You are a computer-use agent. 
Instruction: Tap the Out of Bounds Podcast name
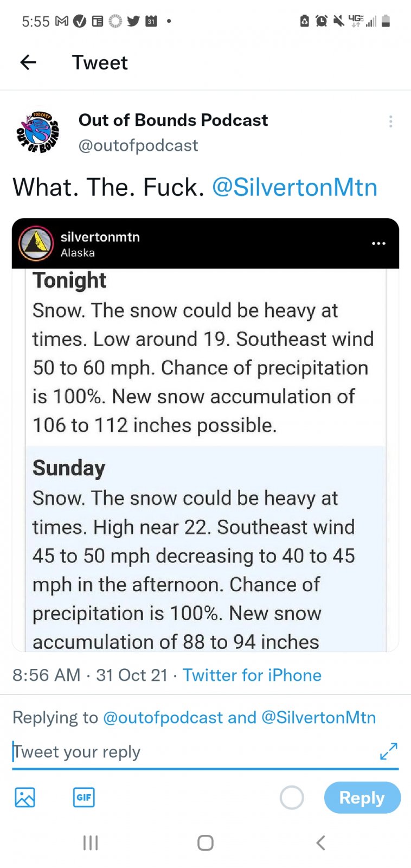[173, 120]
